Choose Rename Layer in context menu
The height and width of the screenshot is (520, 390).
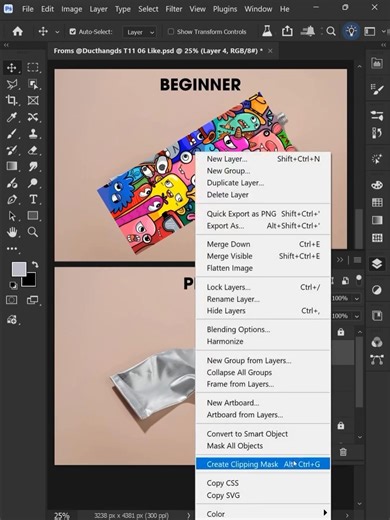click(263, 299)
